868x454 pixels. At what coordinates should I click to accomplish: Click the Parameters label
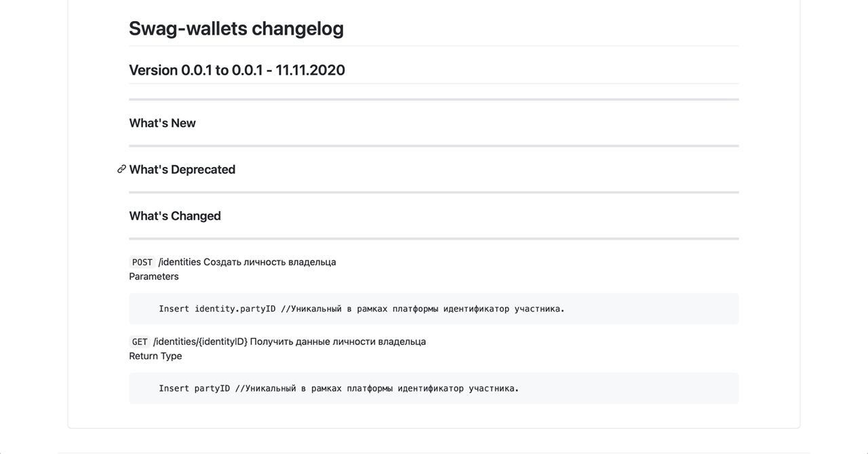pyautogui.click(x=154, y=276)
